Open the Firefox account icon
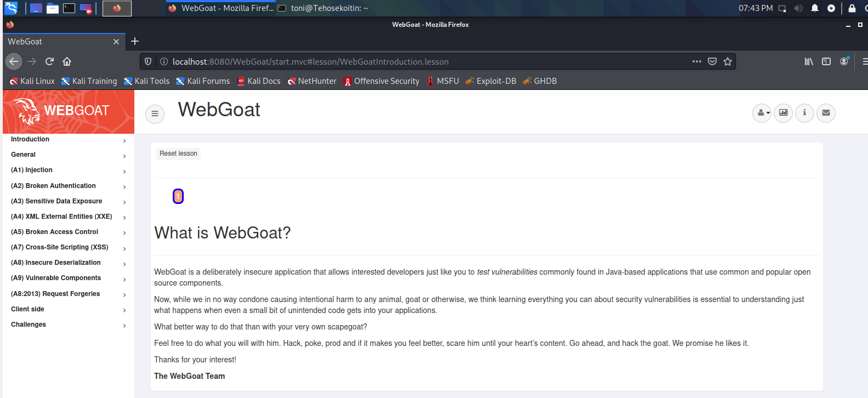The width and height of the screenshot is (868, 398). pos(844,61)
